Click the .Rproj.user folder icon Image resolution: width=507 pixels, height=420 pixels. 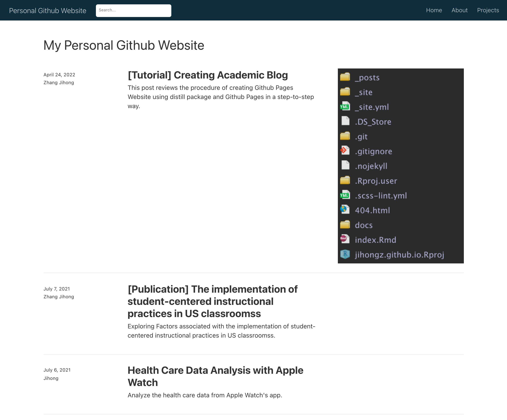[345, 180]
